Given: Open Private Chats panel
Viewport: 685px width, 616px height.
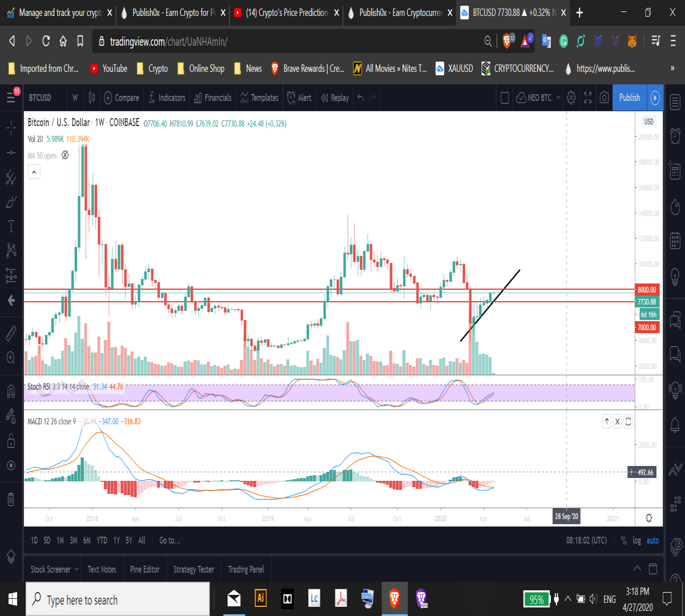Looking at the screenshot, I should click(x=675, y=354).
